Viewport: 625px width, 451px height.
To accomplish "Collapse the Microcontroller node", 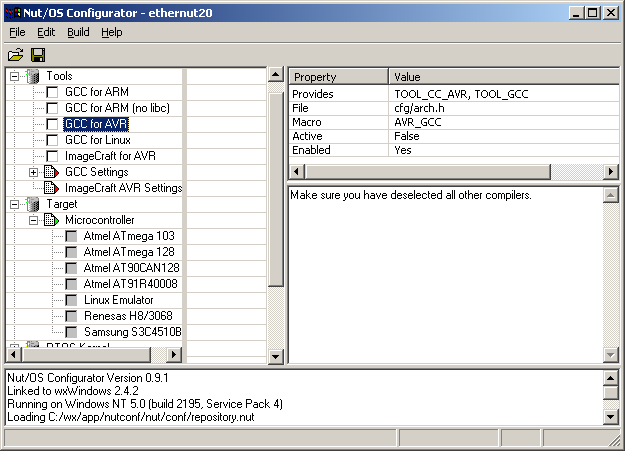I will pos(33,220).
